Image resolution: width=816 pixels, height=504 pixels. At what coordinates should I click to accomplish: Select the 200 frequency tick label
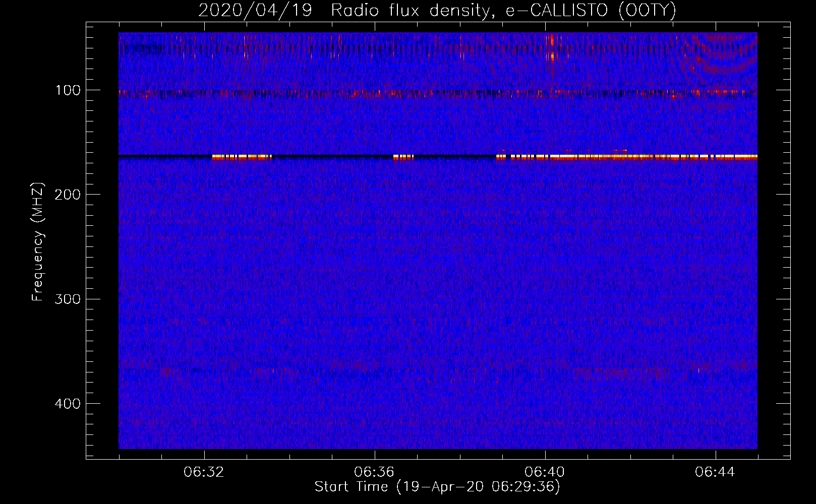click(68, 195)
